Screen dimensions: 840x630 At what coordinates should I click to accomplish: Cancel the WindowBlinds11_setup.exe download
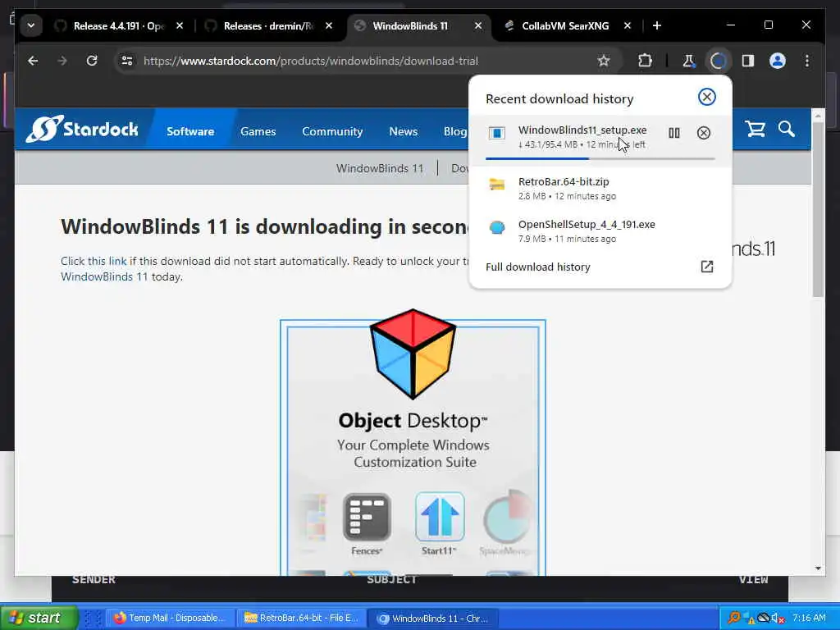pos(703,133)
